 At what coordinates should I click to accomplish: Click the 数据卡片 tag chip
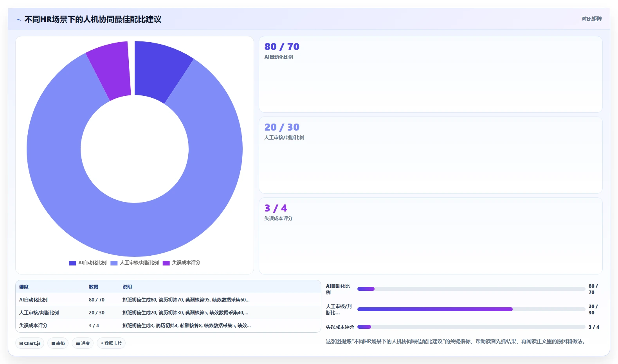coord(111,343)
